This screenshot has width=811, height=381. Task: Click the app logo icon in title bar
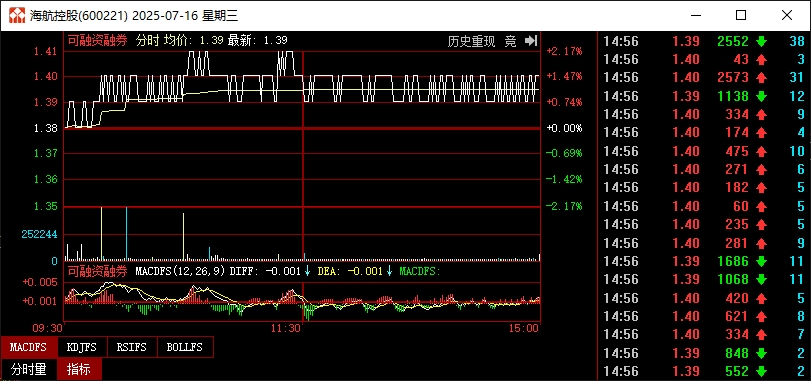[17, 16]
